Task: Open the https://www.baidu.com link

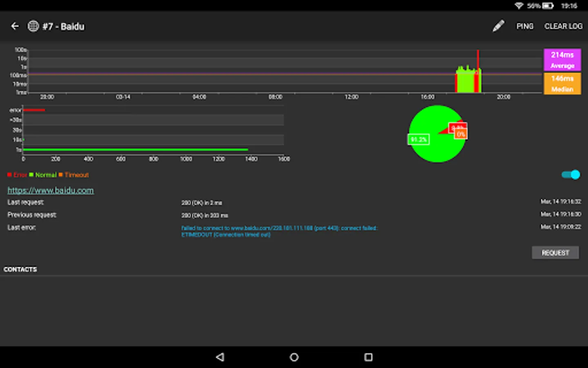Action: 51,190
